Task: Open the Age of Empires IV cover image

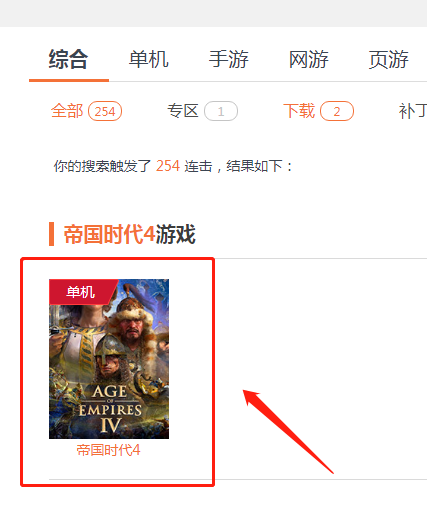Action: pos(109,359)
